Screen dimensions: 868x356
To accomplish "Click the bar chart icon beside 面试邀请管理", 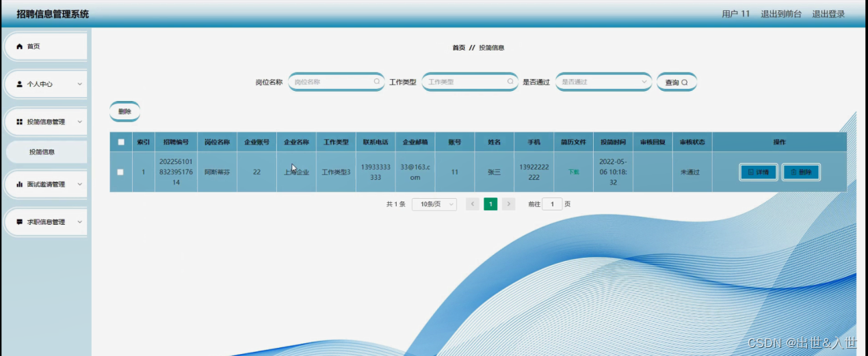I will (19, 184).
